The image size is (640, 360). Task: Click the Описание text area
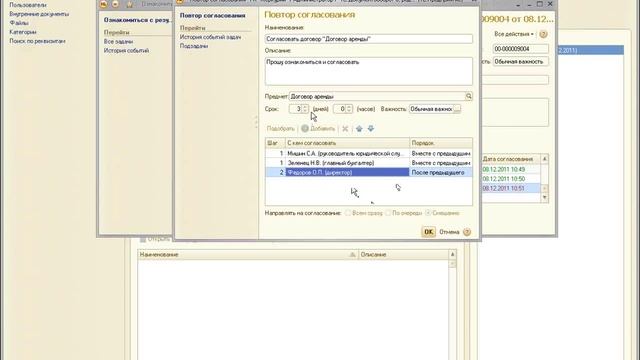pos(369,71)
